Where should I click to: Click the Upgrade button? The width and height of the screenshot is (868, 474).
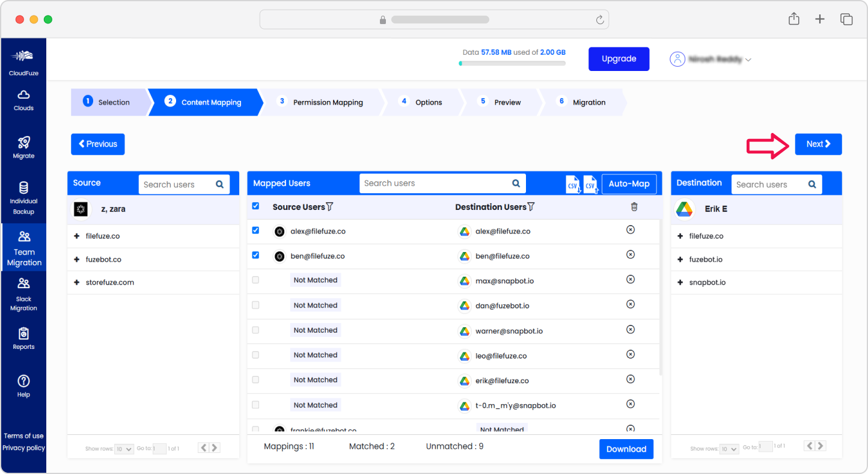[x=619, y=59]
